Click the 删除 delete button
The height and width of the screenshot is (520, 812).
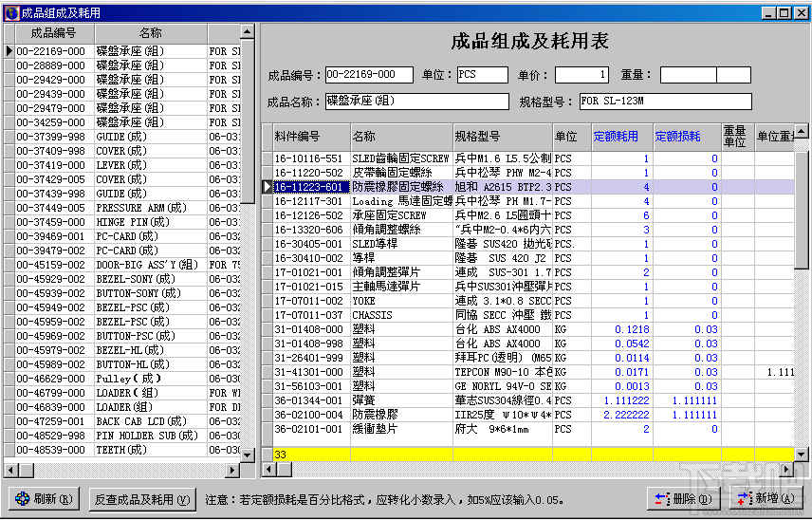pyautogui.click(x=684, y=499)
